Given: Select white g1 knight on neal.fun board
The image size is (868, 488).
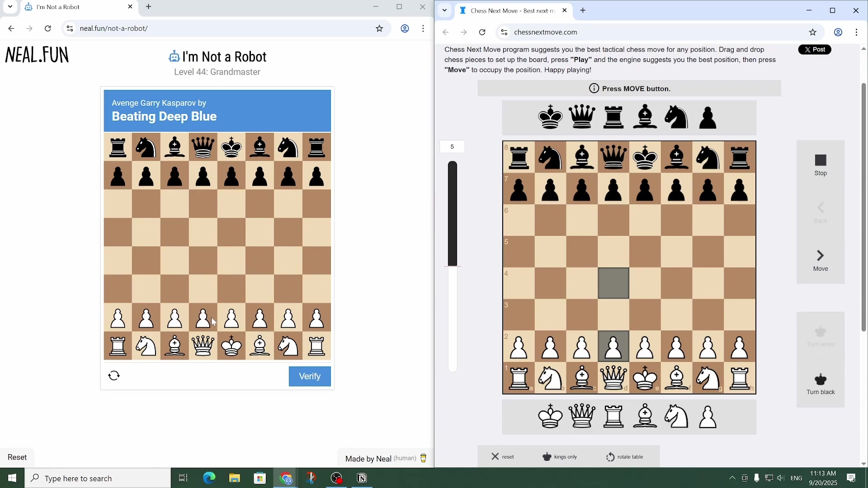Looking at the screenshot, I should pyautogui.click(x=288, y=346).
